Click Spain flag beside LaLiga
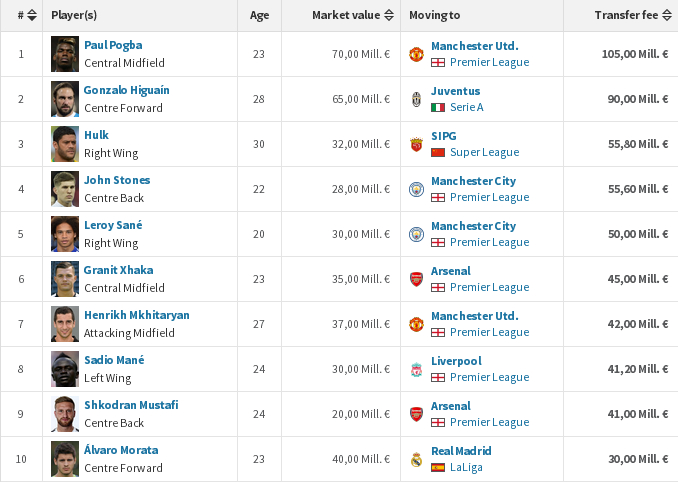Image resolution: width=678 pixels, height=482 pixels. (x=438, y=467)
